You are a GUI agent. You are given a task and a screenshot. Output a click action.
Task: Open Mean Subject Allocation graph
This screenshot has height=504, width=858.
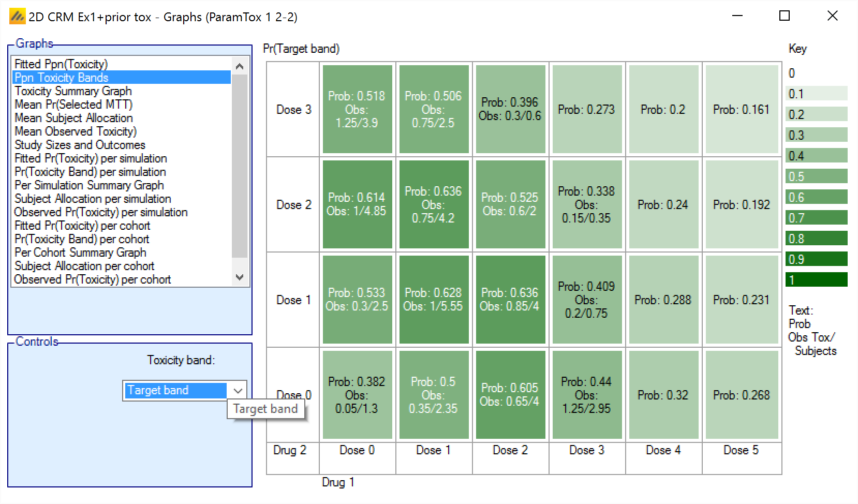73,118
